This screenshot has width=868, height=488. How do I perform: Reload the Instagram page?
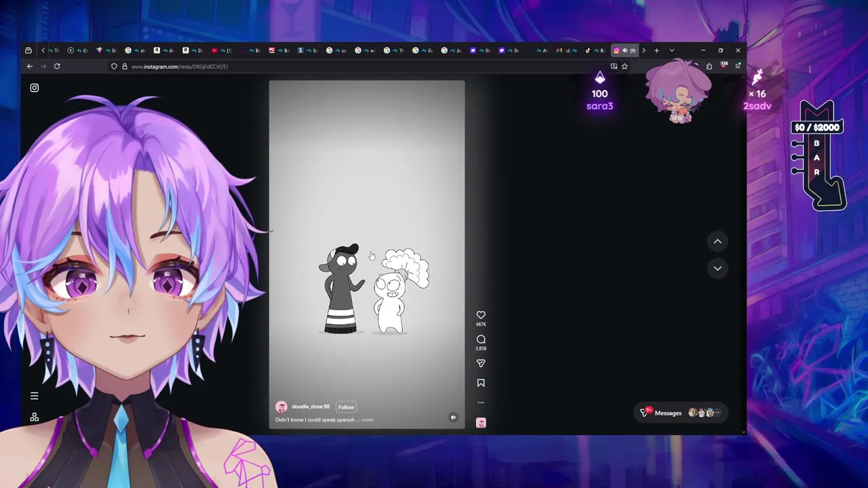click(x=57, y=66)
